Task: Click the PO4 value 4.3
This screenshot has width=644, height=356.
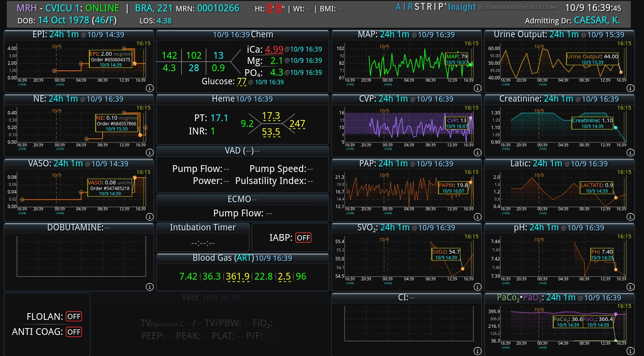Action: pyautogui.click(x=277, y=72)
